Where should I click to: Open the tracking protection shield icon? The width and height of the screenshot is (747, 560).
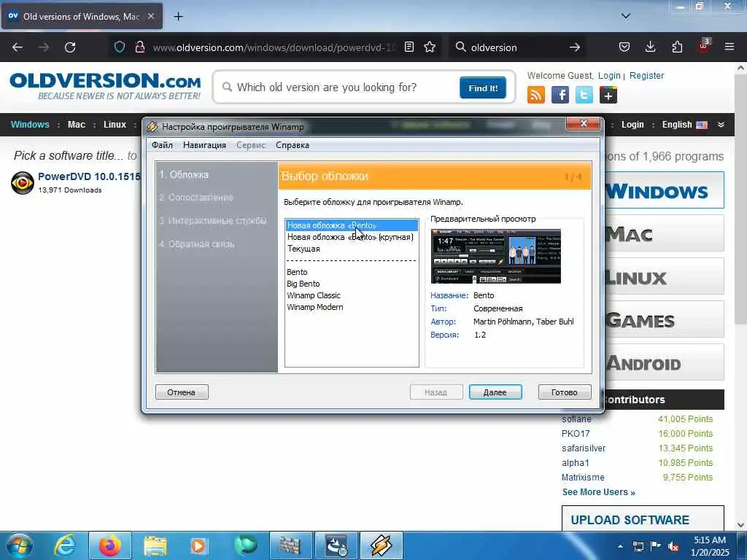120,47
